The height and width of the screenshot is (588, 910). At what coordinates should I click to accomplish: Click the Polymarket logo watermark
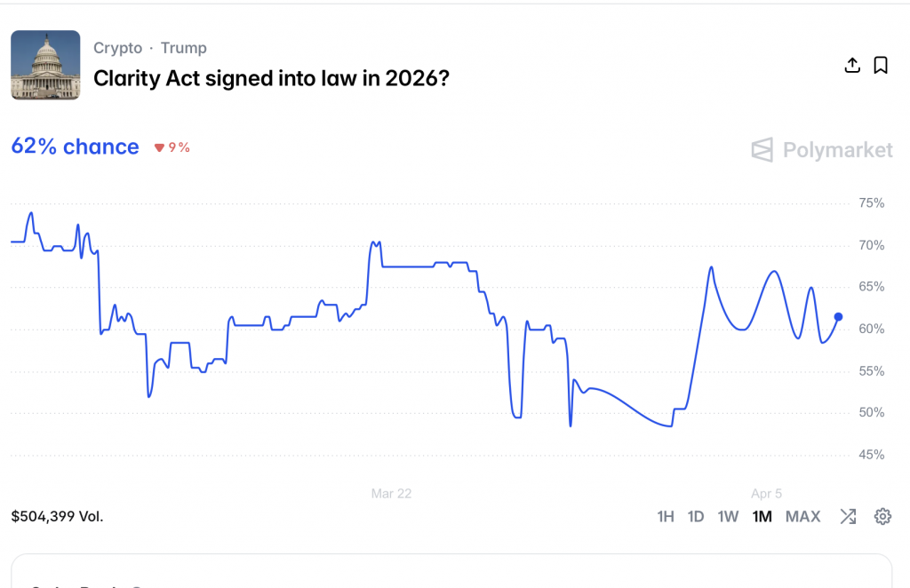click(x=822, y=150)
